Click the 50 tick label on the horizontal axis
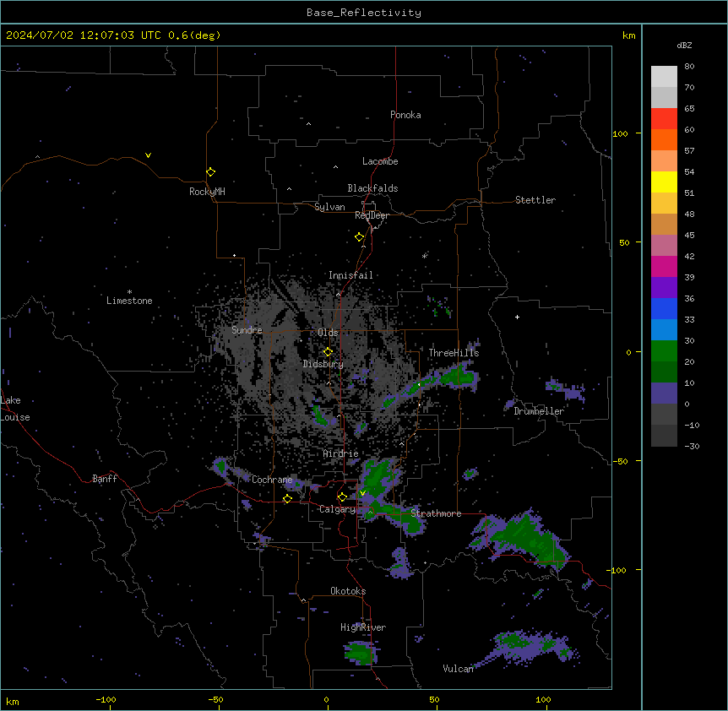Image resolution: width=728 pixels, height=711 pixels. (434, 699)
